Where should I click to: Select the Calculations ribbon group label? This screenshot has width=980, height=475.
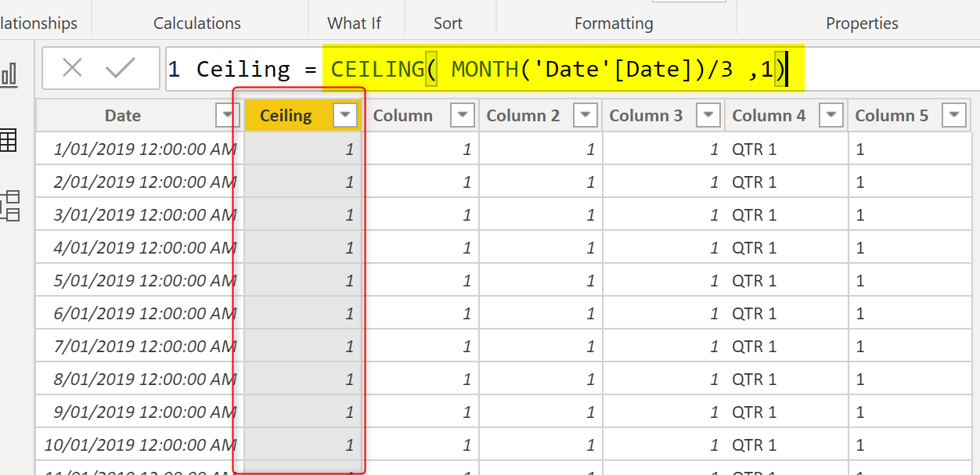(x=197, y=23)
